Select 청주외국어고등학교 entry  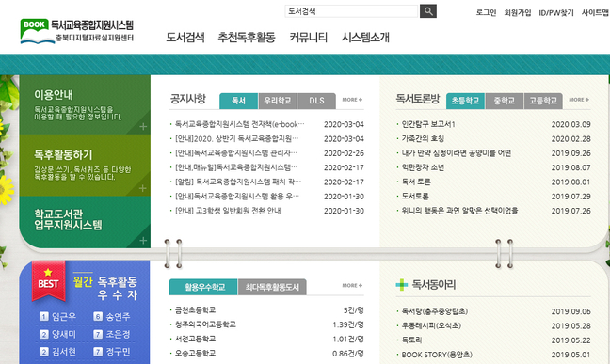(x=205, y=324)
